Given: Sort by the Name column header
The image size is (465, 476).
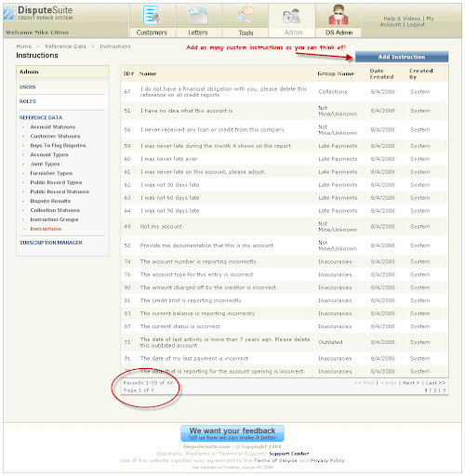Looking at the screenshot, I should pos(148,73).
